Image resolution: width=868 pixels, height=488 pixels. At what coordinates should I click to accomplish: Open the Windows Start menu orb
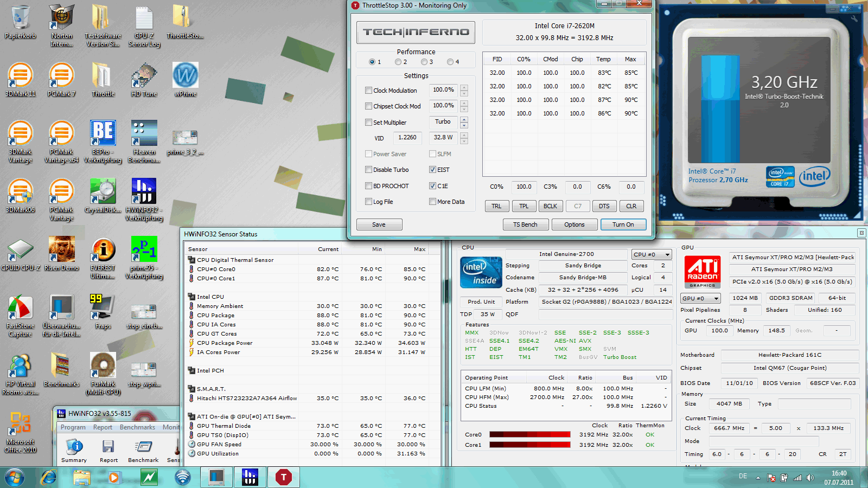(x=15, y=477)
